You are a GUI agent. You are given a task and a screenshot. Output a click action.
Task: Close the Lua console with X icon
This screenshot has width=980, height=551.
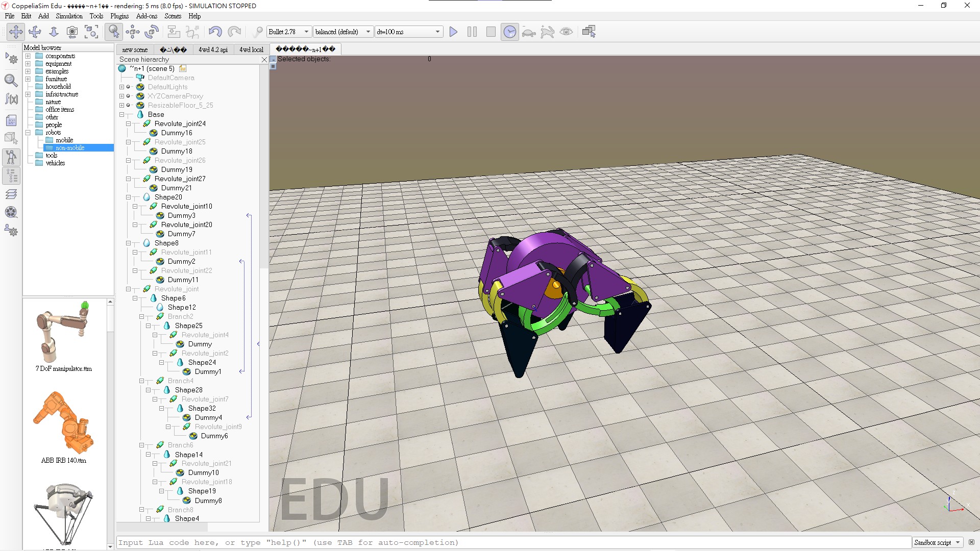[971, 542]
